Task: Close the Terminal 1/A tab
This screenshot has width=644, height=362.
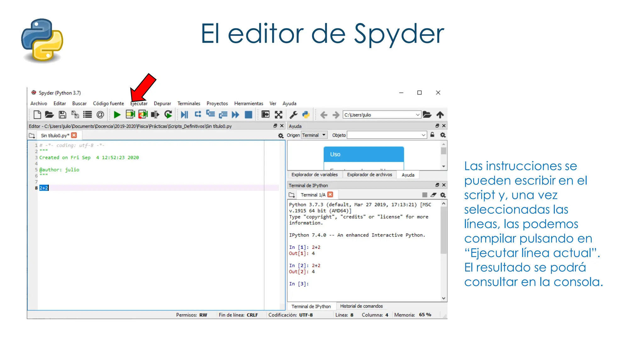Action: point(330,195)
